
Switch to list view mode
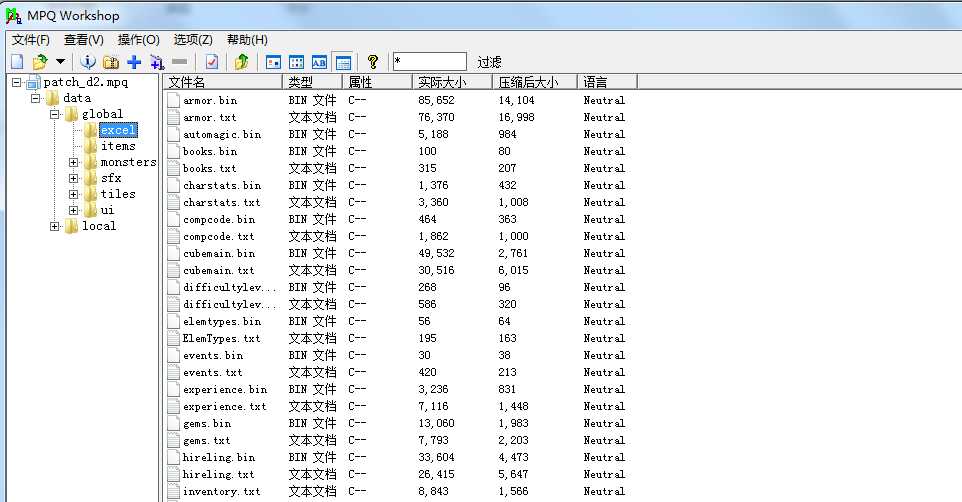(x=319, y=62)
